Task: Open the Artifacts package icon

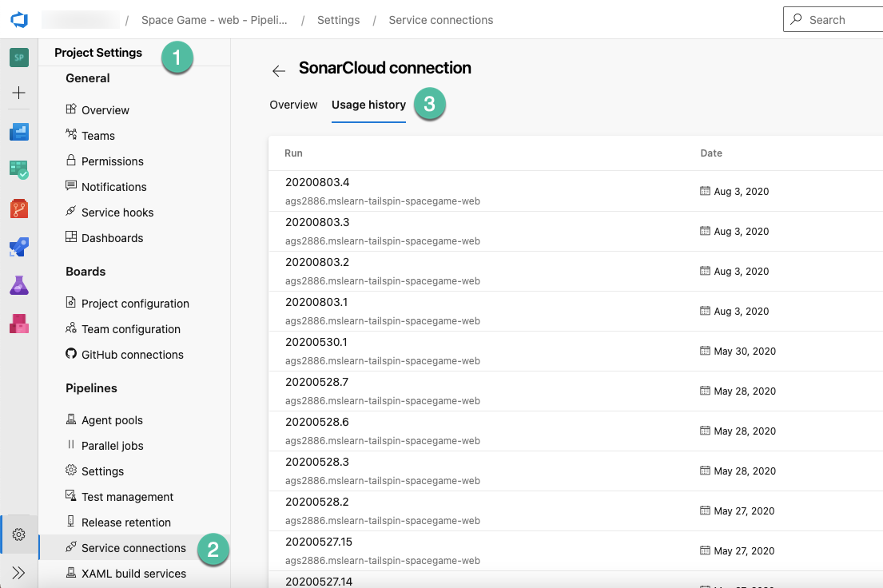Action: 19,324
